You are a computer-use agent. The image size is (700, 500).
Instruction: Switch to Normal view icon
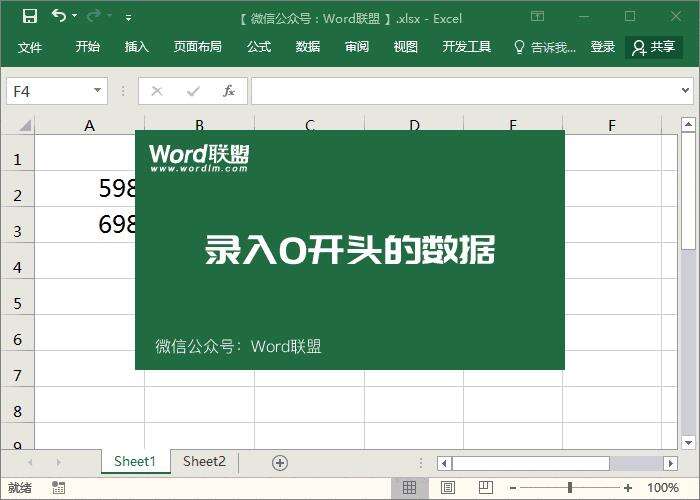(x=409, y=488)
